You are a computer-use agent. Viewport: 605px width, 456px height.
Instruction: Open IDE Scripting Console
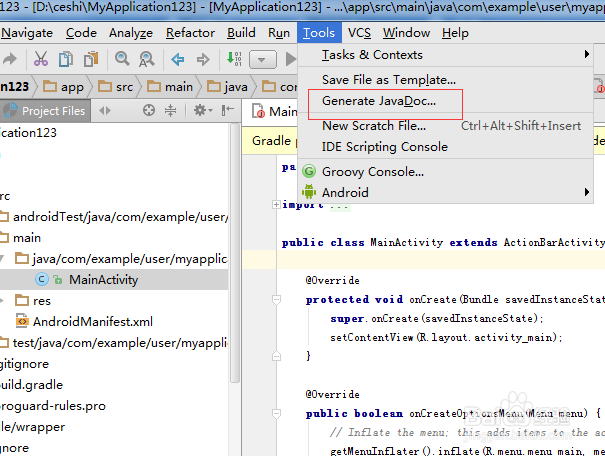[x=445, y=147]
